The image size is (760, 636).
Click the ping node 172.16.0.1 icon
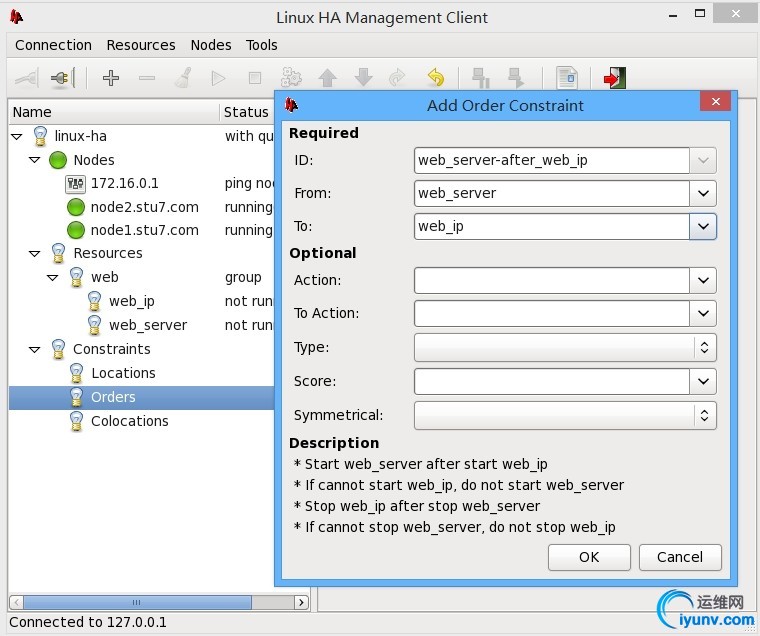tap(75, 183)
